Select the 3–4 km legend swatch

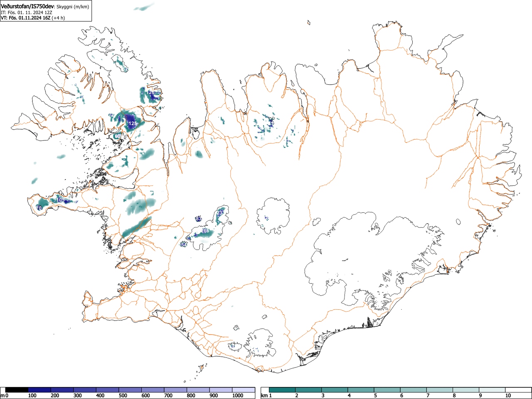tap(335, 390)
